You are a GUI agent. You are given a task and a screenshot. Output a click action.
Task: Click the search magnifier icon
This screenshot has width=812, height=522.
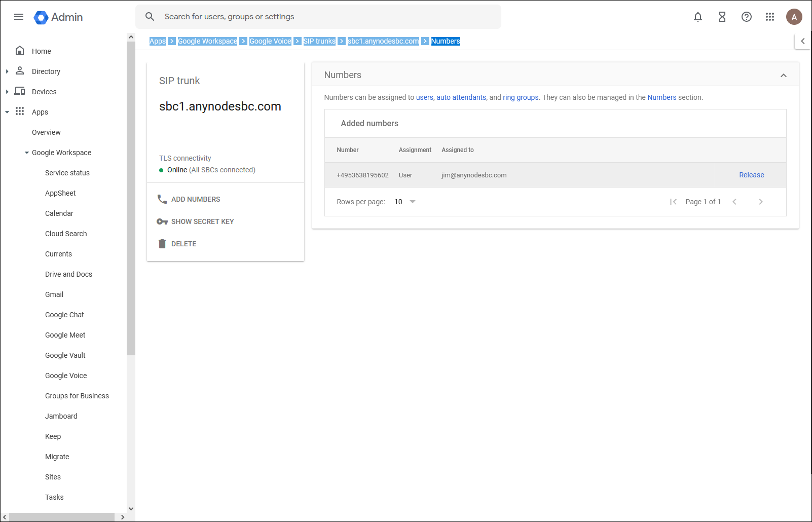coord(150,17)
